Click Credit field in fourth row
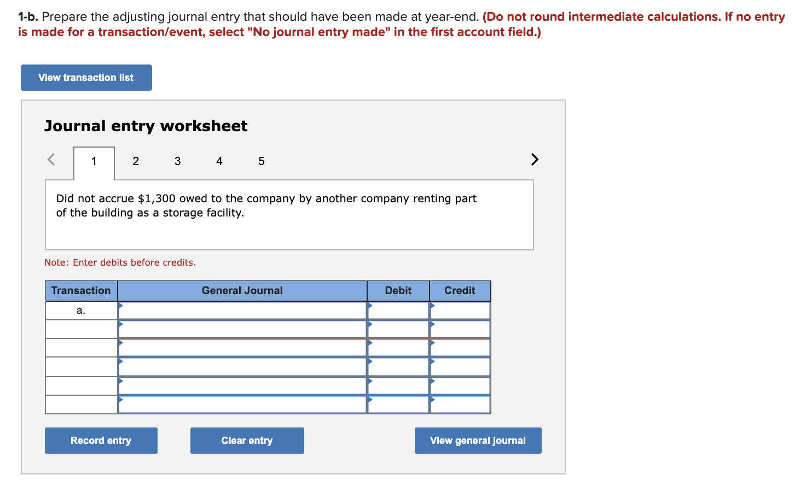This screenshot has width=812, height=504. pos(460,367)
